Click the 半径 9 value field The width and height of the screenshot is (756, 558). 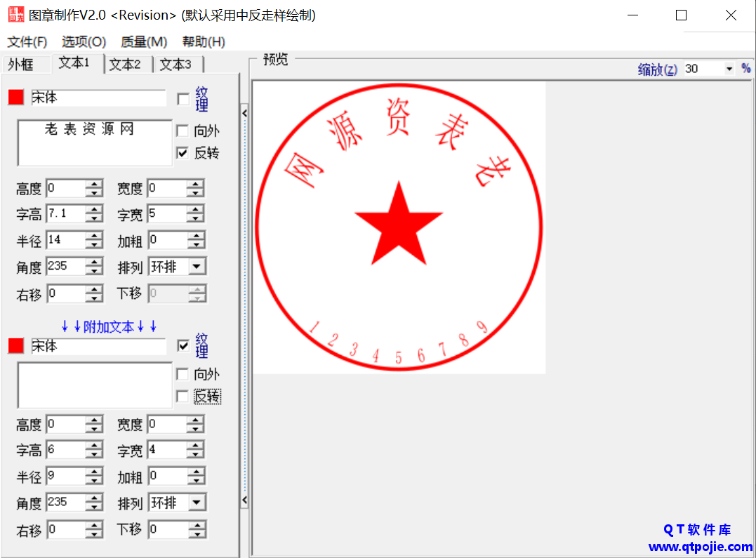tap(66, 476)
